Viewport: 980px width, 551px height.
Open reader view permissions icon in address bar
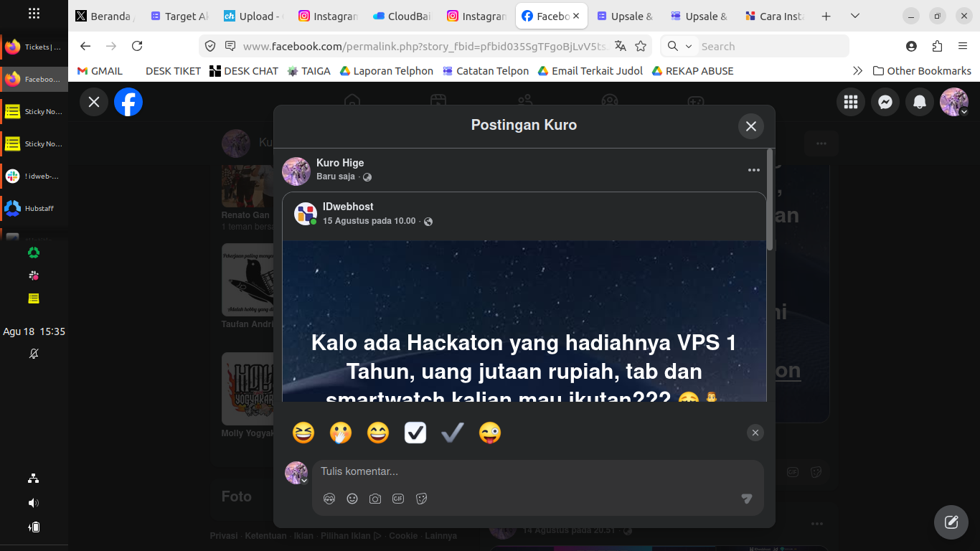tap(230, 46)
